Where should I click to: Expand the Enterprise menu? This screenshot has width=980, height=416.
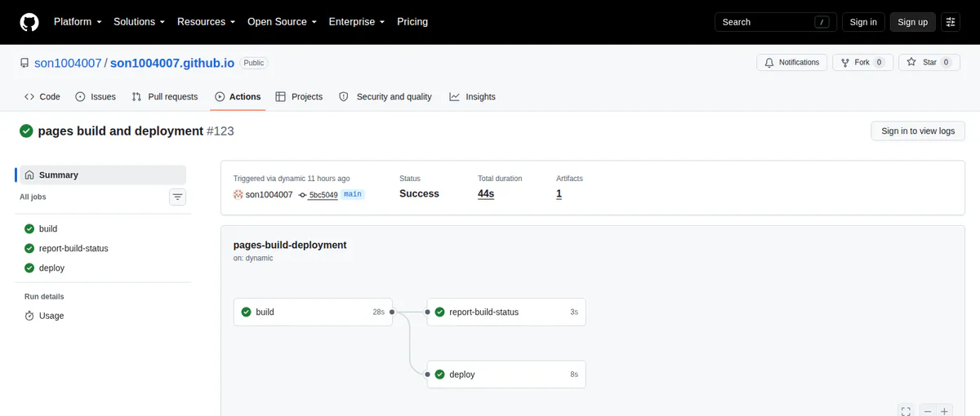pyautogui.click(x=357, y=22)
